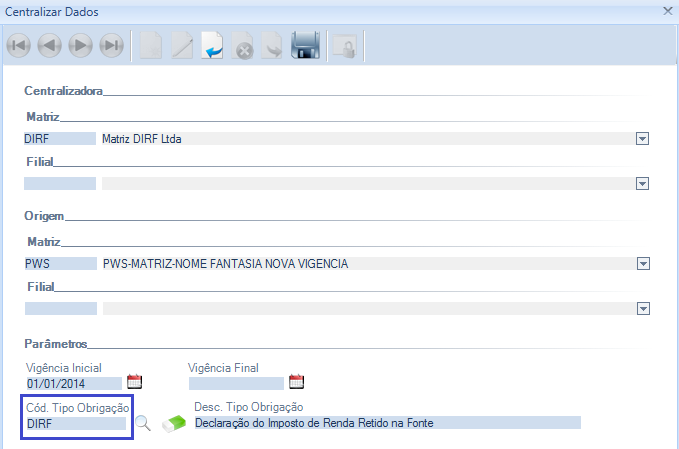Click the PWS-MATRIZ-NOME FANTASIA NOVA VIGENCIA box
The height and width of the screenshot is (449, 679).
[370, 263]
